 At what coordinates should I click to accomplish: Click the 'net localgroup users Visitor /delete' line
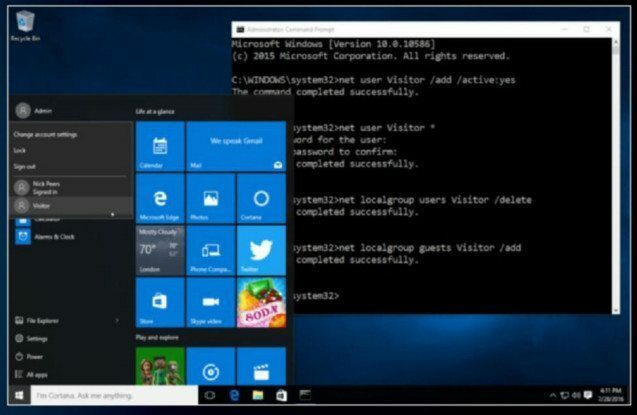pos(412,200)
